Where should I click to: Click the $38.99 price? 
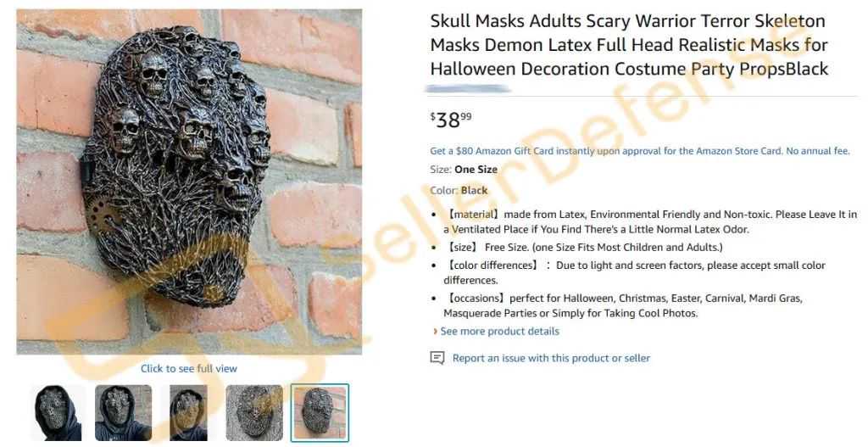coord(451,119)
